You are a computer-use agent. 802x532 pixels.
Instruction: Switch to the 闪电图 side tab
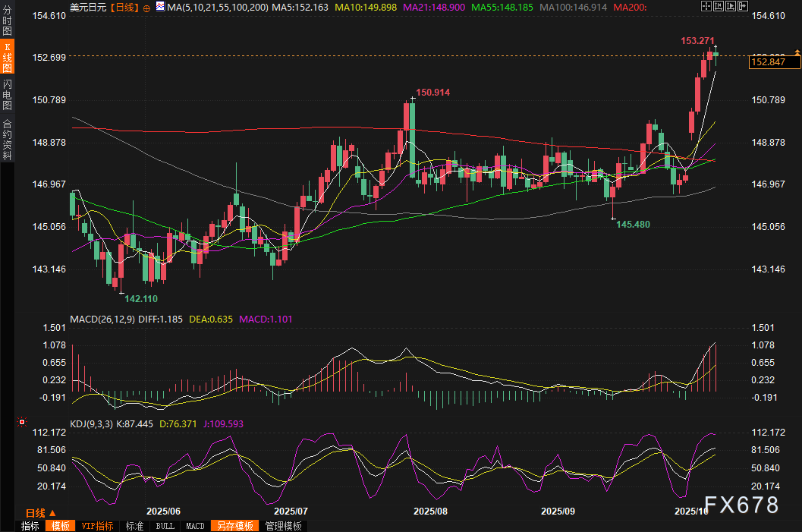click(7, 90)
